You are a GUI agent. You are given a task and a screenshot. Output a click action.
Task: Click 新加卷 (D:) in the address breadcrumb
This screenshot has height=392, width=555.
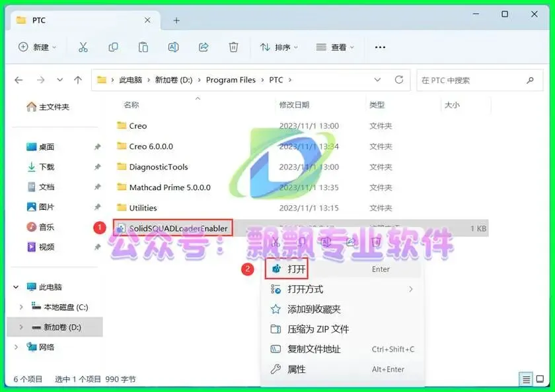tap(173, 81)
